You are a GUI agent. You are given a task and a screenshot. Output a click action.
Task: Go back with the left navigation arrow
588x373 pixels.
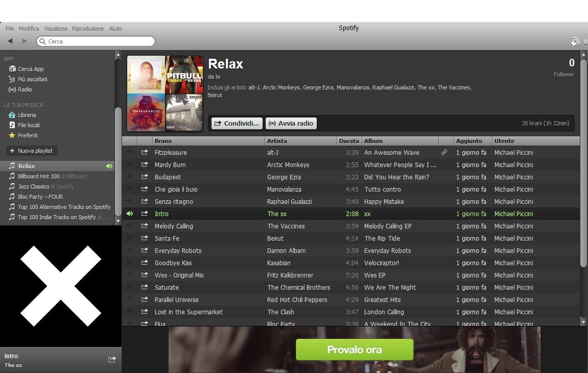click(x=10, y=41)
